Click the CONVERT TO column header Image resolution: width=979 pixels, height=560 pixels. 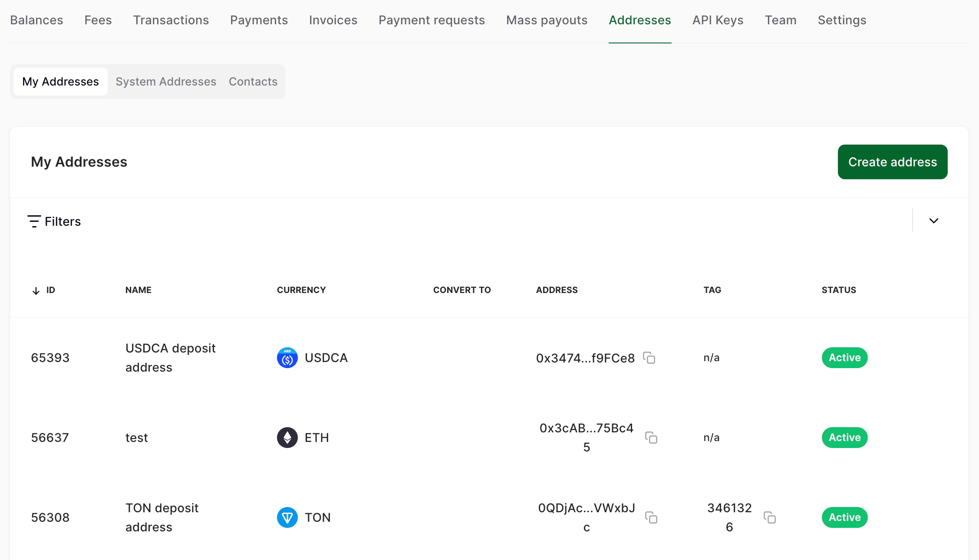pyautogui.click(x=462, y=290)
